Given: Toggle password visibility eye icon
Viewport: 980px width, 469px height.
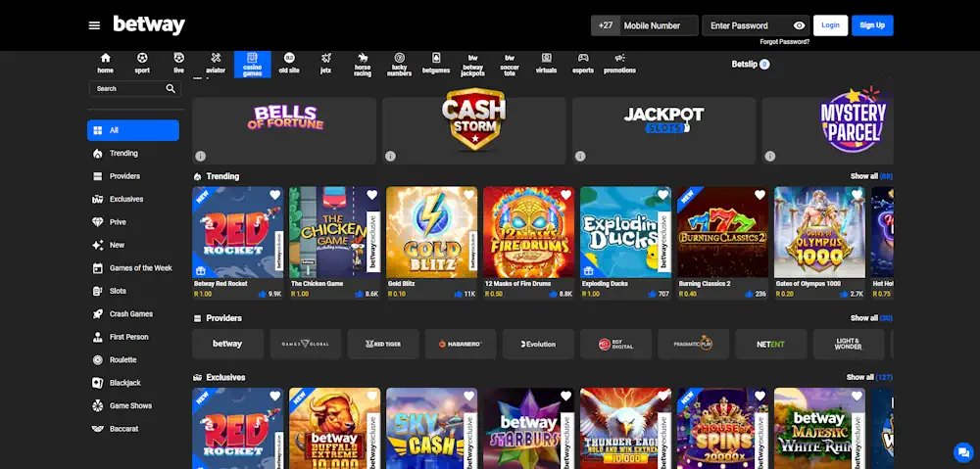Looking at the screenshot, I should coord(799,25).
